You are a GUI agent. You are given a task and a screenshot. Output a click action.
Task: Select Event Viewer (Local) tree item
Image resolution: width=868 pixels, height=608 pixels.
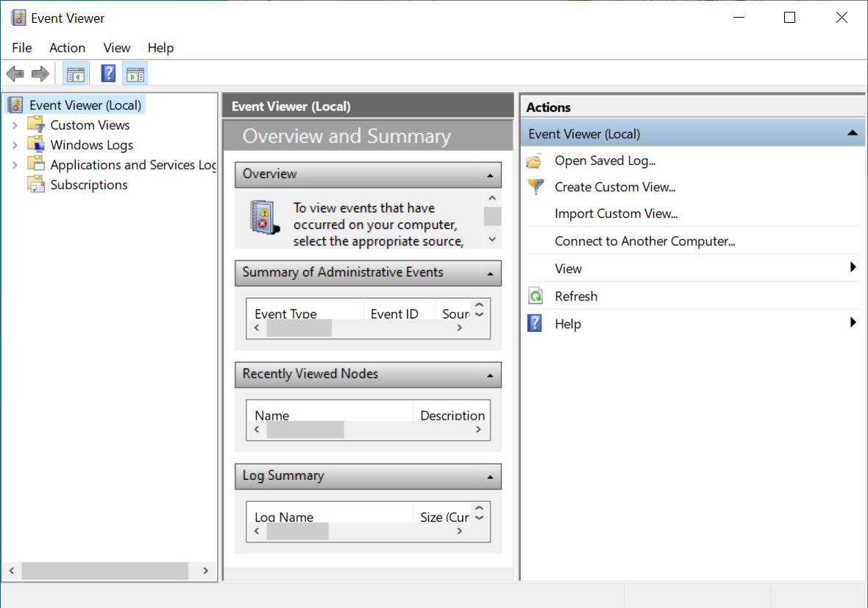[85, 105]
